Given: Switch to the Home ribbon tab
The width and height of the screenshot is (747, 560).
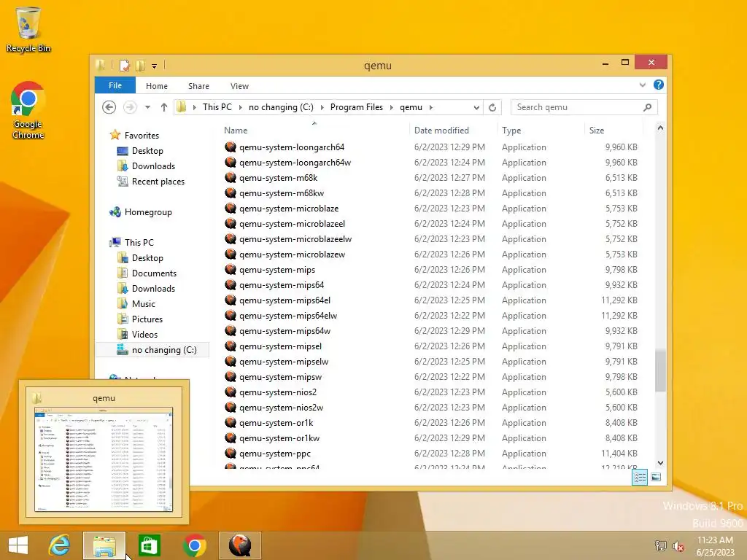Looking at the screenshot, I should (157, 86).
